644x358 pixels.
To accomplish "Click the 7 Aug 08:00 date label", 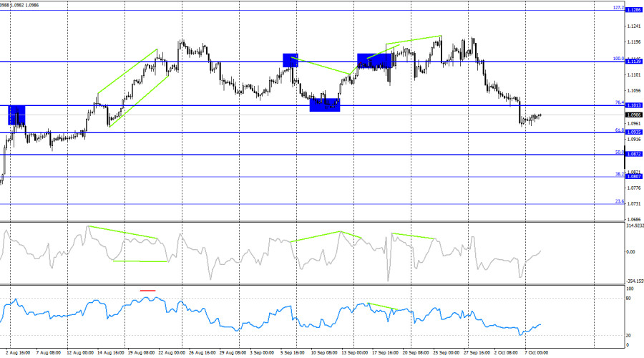I will pyautogui.click(x=49, y=353).
